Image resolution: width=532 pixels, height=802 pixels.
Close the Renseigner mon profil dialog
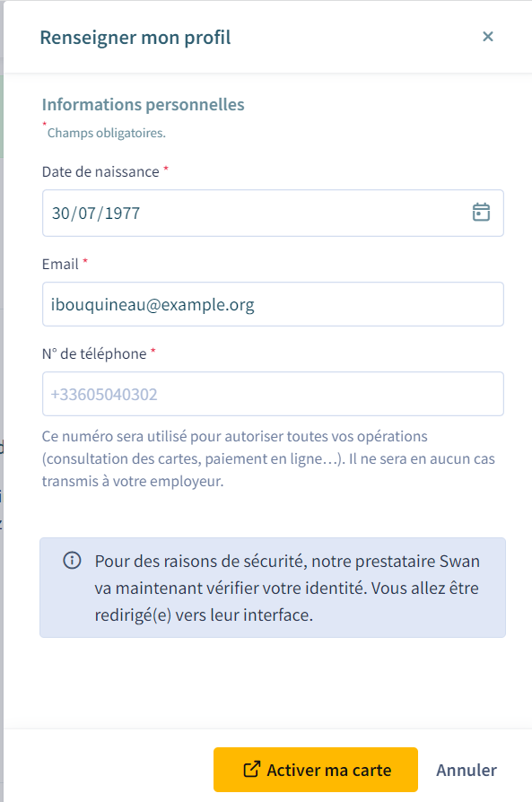(x=488, y=36)
